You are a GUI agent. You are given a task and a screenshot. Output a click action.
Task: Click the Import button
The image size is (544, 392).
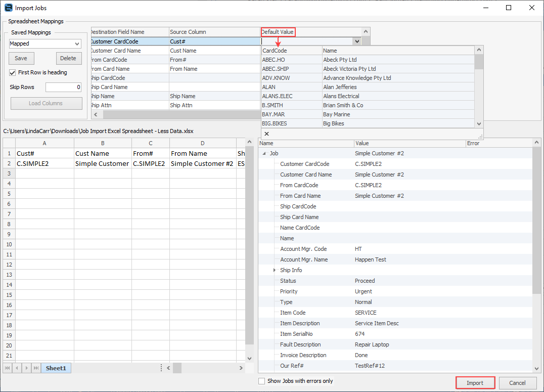tap(475, 383)
